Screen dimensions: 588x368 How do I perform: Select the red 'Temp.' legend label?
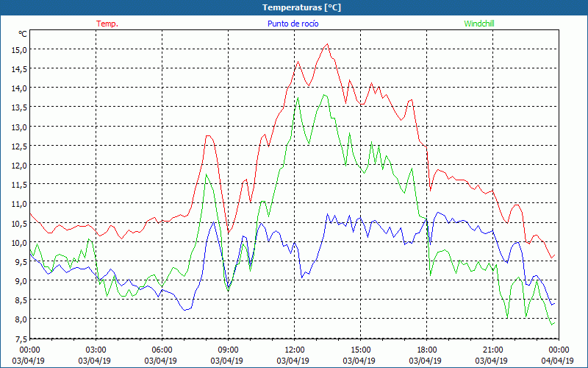[x=107, y=24]
